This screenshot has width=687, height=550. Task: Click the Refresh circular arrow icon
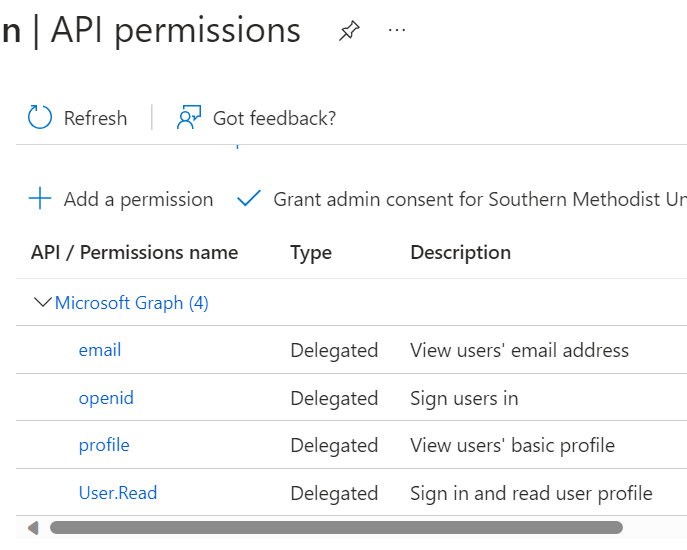[40, 117]
